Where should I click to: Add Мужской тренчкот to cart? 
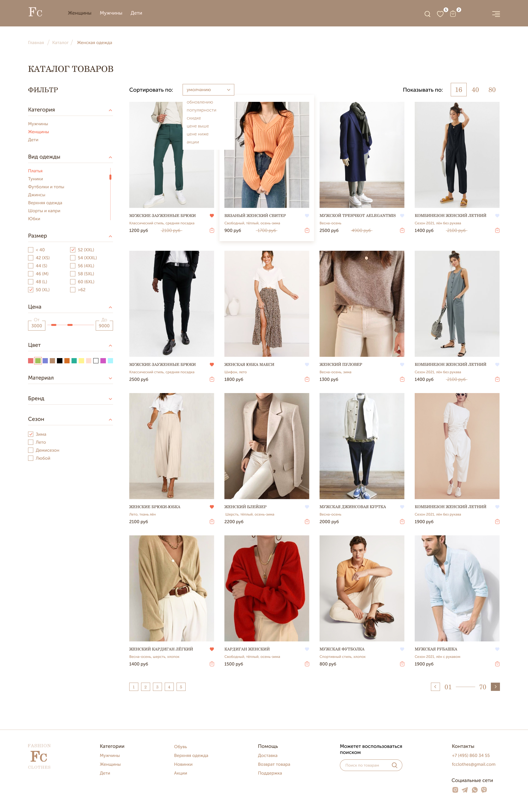[x=402, y=230]
